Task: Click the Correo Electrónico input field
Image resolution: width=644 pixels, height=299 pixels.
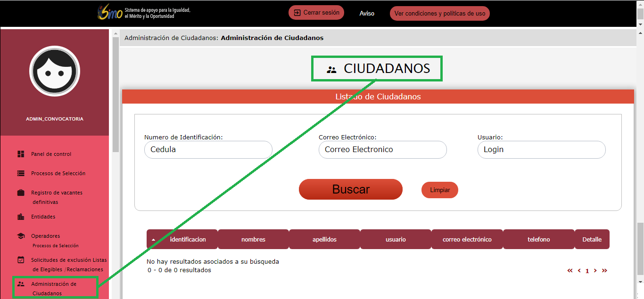Action: pos(382,150)
